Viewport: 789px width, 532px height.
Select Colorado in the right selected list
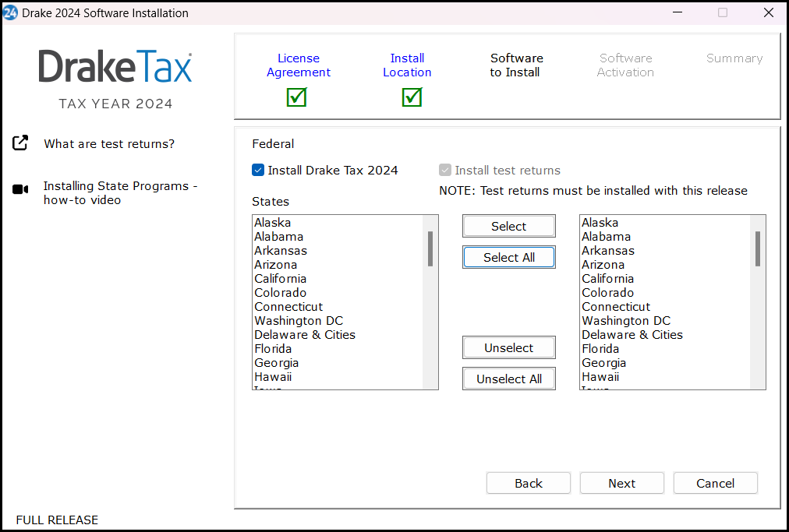(x=665, y=293)
